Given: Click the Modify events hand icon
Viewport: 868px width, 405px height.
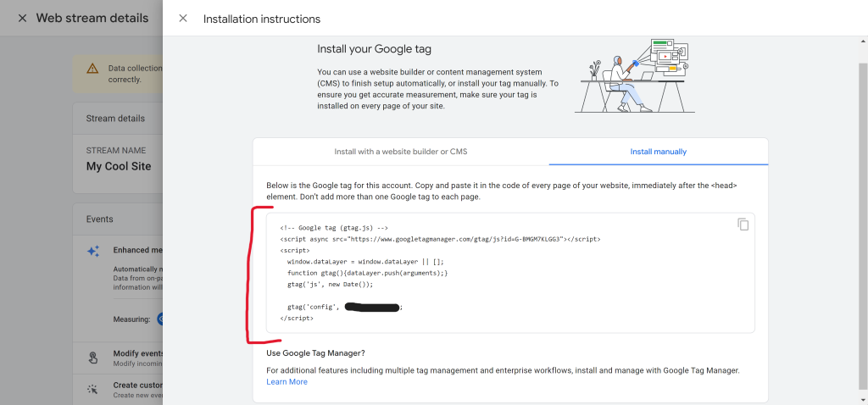Looking at the screenshot, I should pos(93,358).
